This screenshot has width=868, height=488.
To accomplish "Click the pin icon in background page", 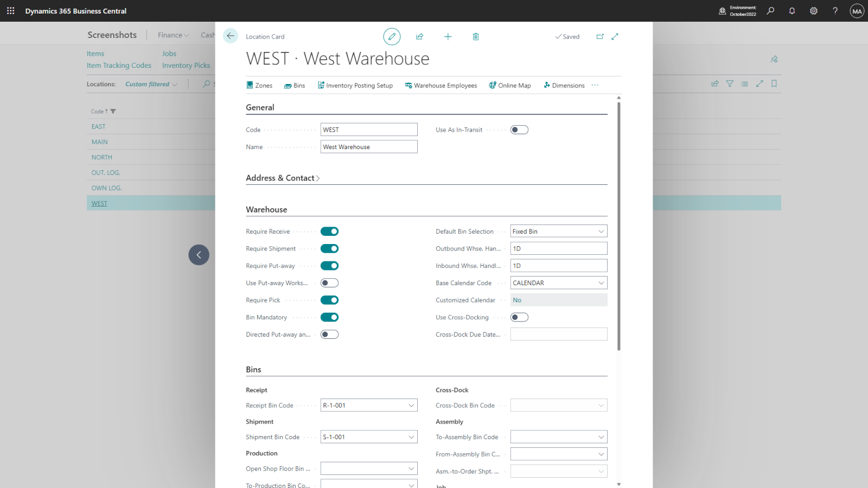I will 774,59.
